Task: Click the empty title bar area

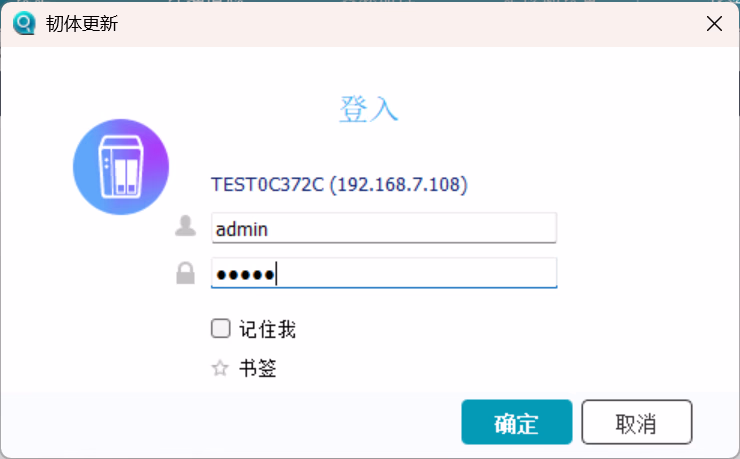Action: click(400, 23)
